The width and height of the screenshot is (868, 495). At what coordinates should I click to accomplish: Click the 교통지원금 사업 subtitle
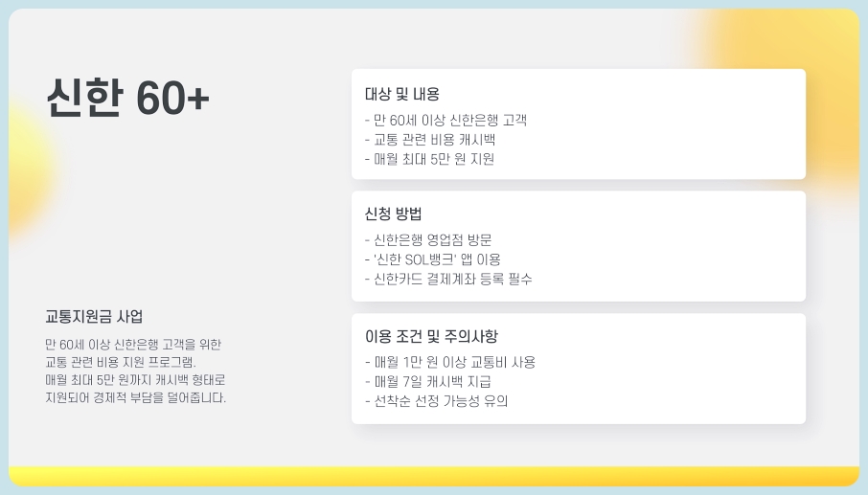click(x=94, y=316)
